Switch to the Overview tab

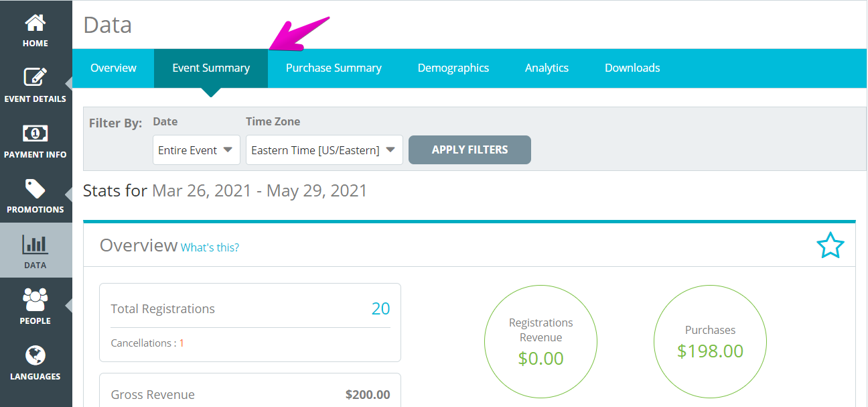[x=113, y=68]
